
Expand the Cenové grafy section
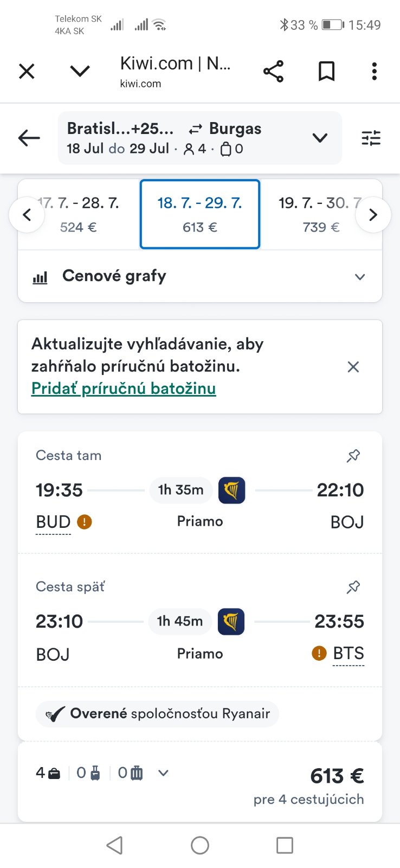point(359,277)
